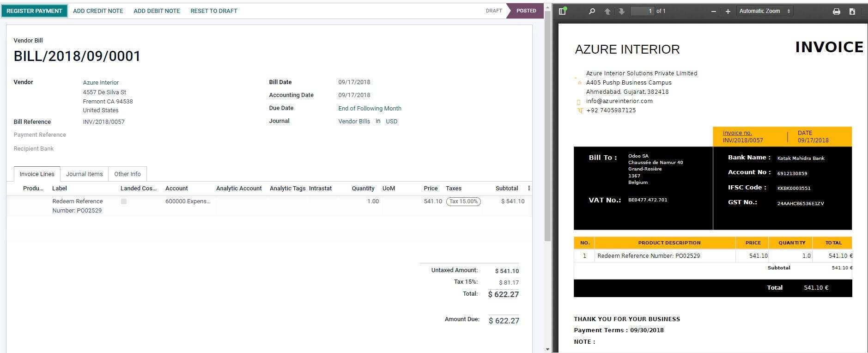Open the Azure Interior vendor link
This screenshot has width=868, height=353.
tap(101, 83)
